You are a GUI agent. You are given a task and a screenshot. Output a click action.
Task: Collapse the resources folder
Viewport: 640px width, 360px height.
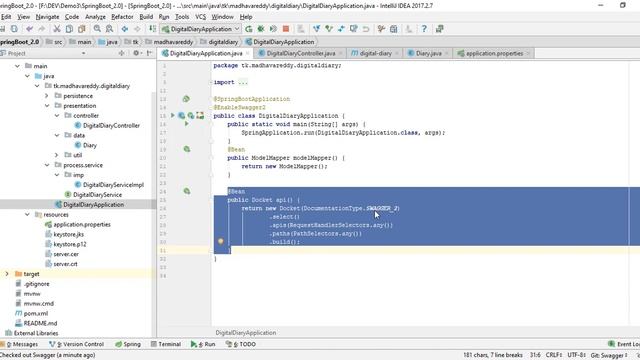(27, 214)
